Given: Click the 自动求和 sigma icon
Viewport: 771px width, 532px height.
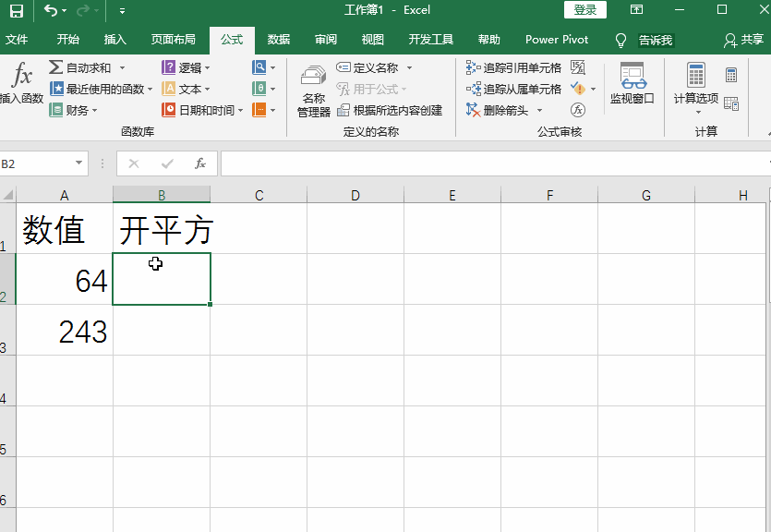Looking at the screenshot, I should pyautogui.click(x=55, y=67).
